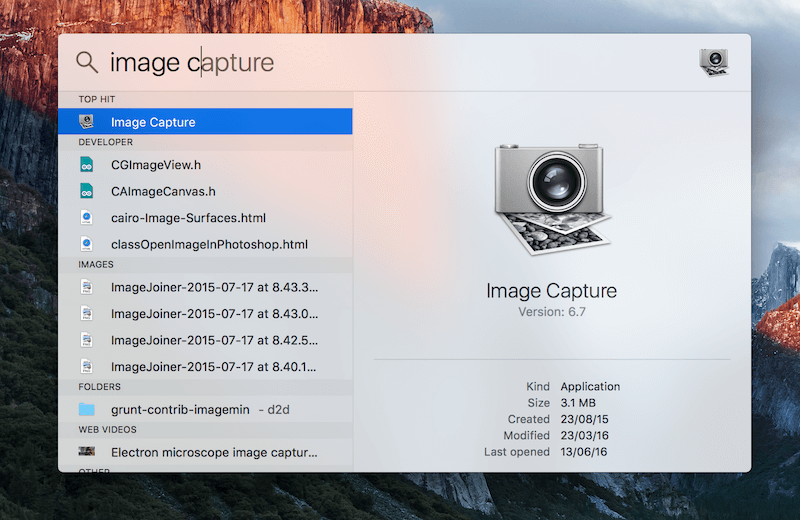
Task: Click the icon of the ImageJoiner 8.43.3 image
Action: pyautogui.click(x=87, y=287)
